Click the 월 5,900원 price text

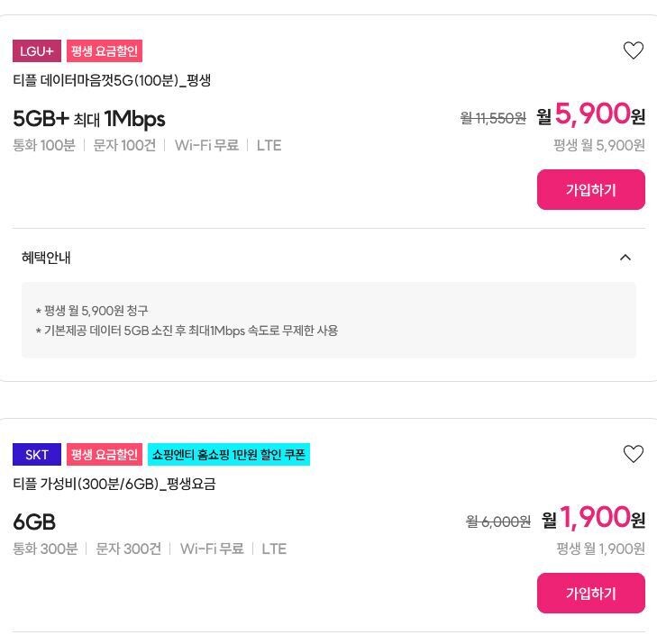(591, 115)
